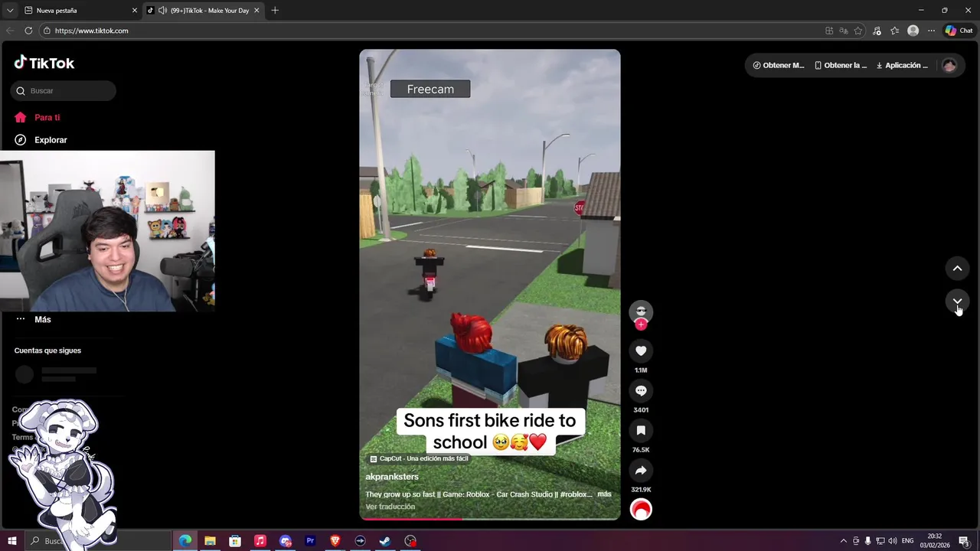Click the translate page icon

[844, 31]
